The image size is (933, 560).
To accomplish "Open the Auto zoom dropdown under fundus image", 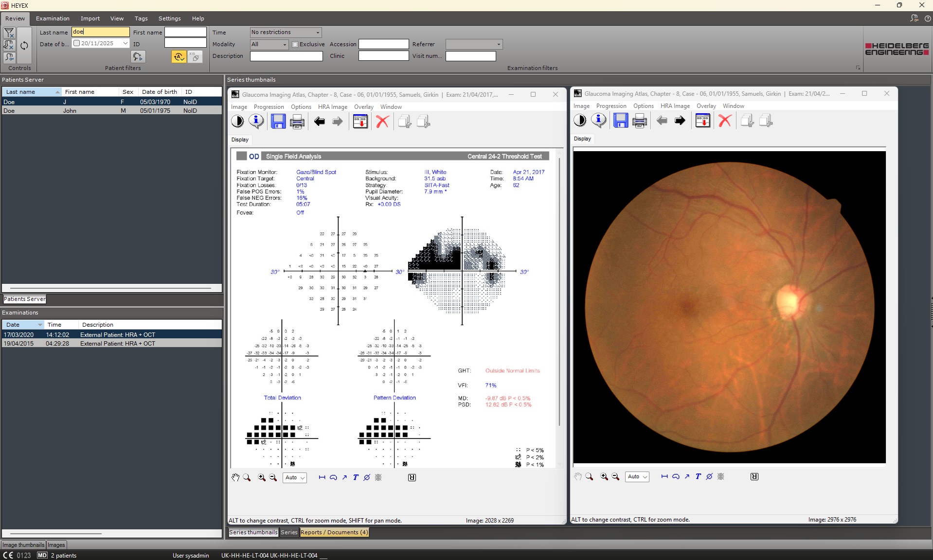I will (x=637, y=476).
